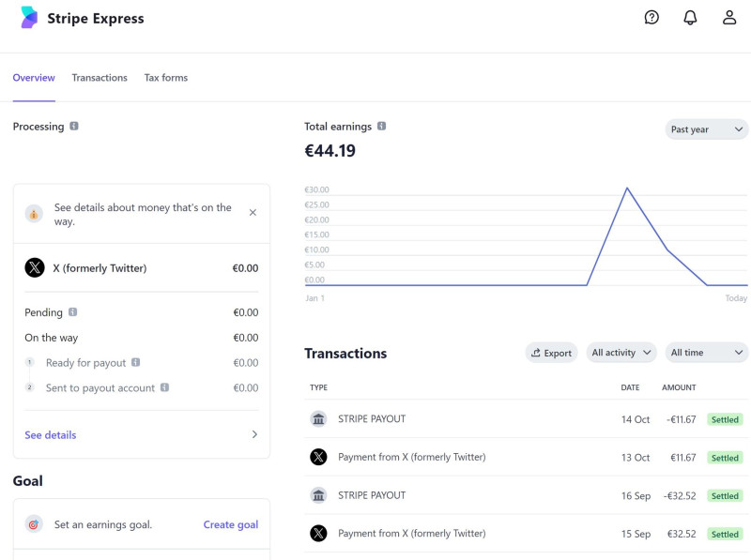
Task: Show info for Sent to payout account
Action: [165, 387]
